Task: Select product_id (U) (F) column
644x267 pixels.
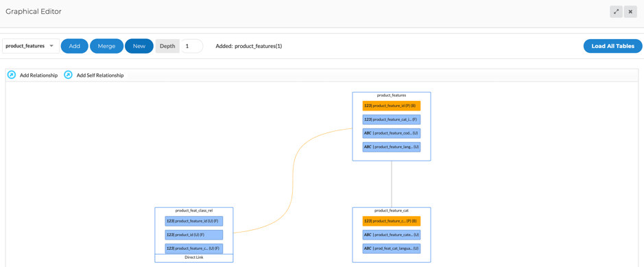Action: pos(194,235)
